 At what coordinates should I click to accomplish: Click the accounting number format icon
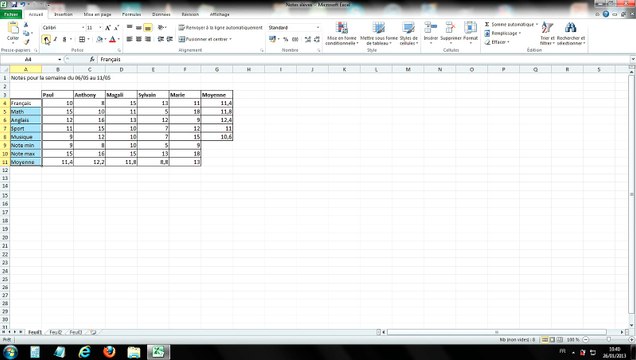272,39
